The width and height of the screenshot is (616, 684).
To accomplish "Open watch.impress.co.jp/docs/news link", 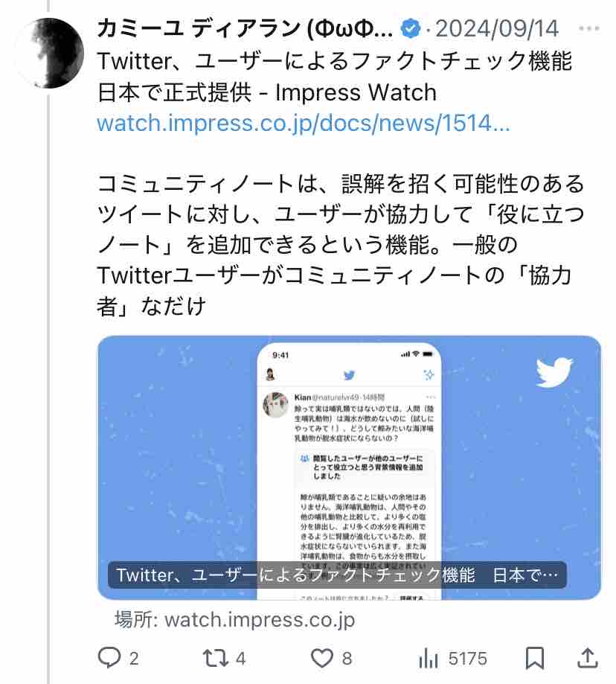I will pos(304,123).
